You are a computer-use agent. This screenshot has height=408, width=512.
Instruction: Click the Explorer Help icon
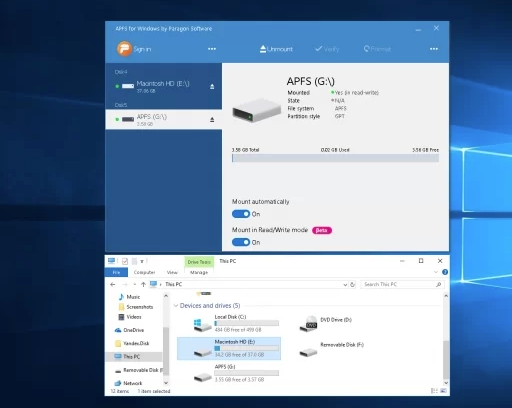point(445,272)
